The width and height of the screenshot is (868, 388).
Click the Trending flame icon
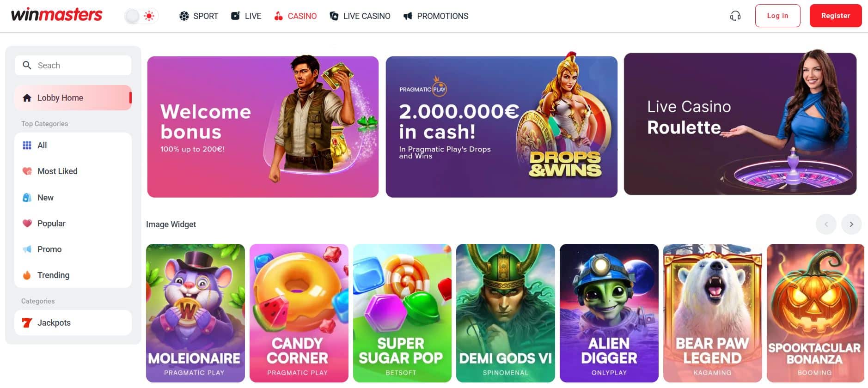27,275
